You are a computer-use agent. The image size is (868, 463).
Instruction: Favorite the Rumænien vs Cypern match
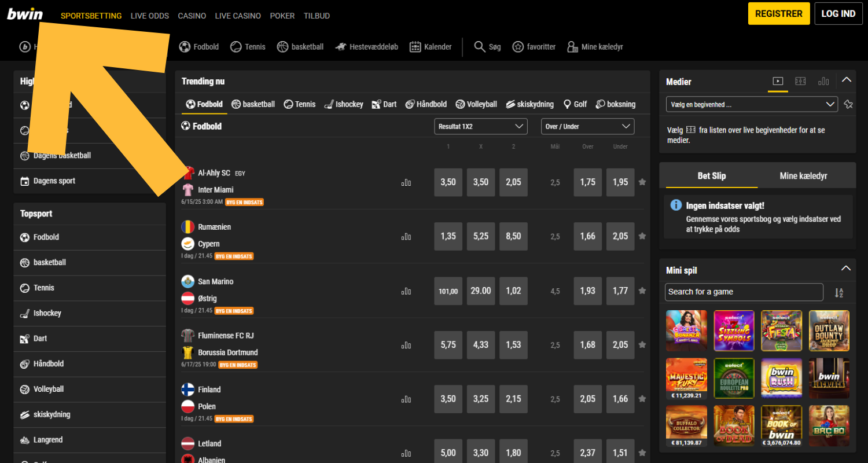click(x=642, y=236)
